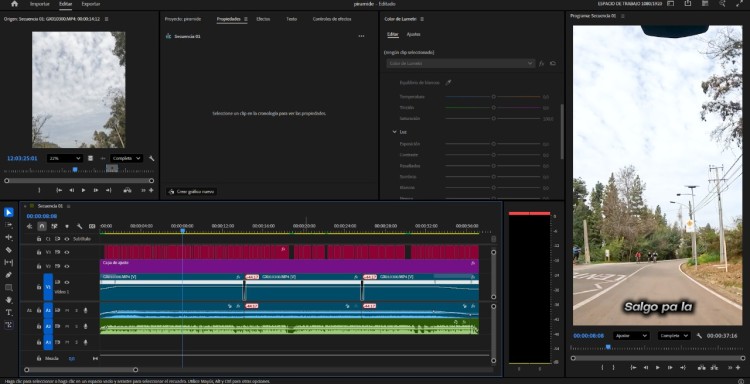Target video track V1 button

48,287
